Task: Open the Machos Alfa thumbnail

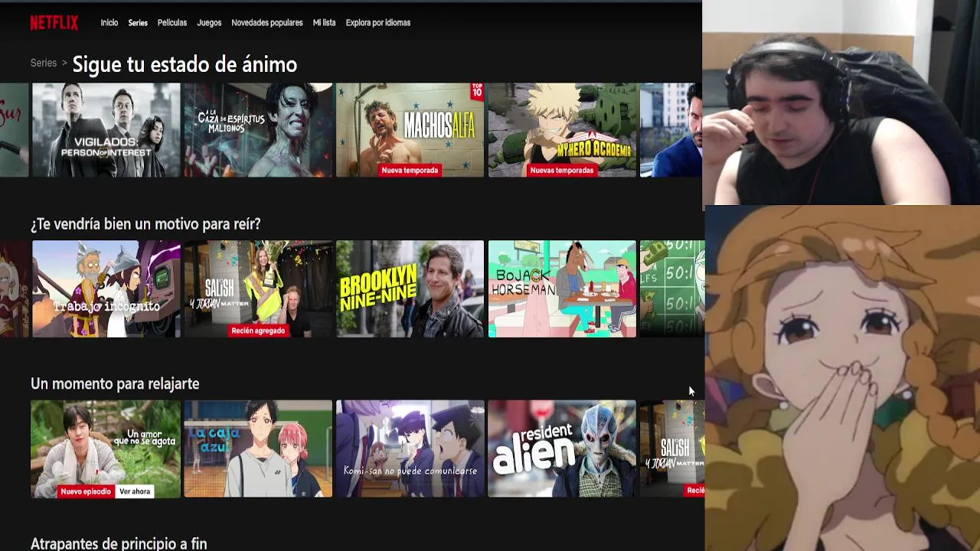Action: click(x=410, y=130)
